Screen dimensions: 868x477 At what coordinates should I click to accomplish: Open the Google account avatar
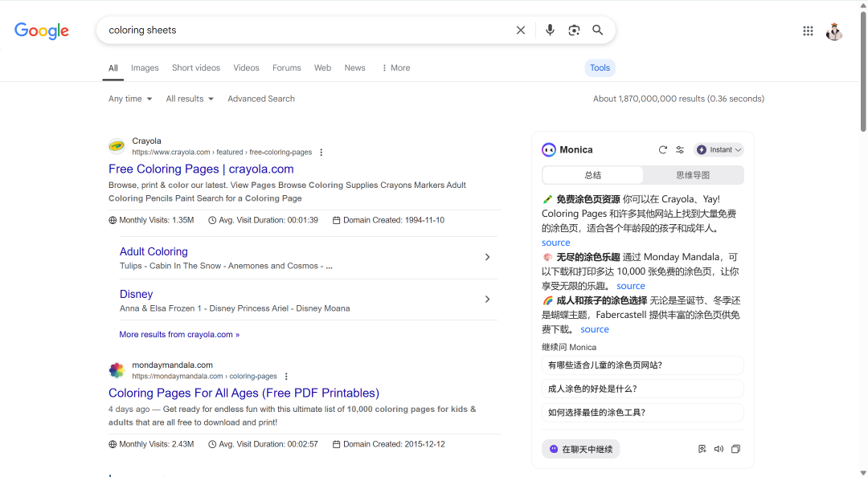[x=833, y=31]
